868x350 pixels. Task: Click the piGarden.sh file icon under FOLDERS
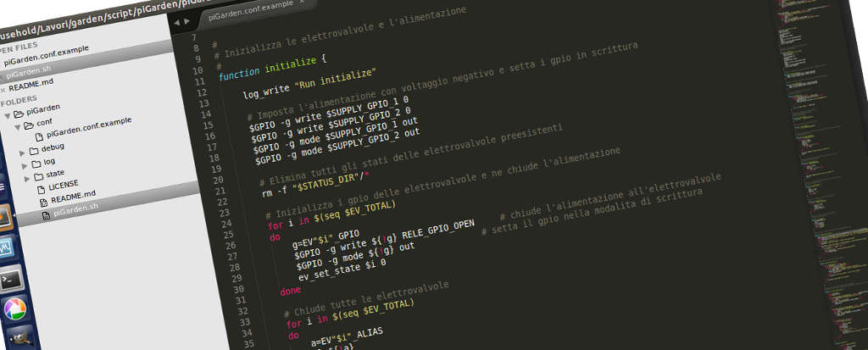click(x=46, y=217)
